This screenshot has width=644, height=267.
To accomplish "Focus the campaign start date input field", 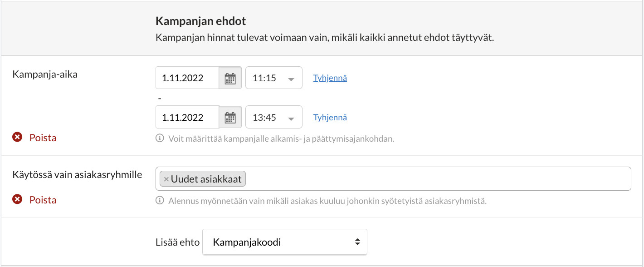I will pos(187,78).
